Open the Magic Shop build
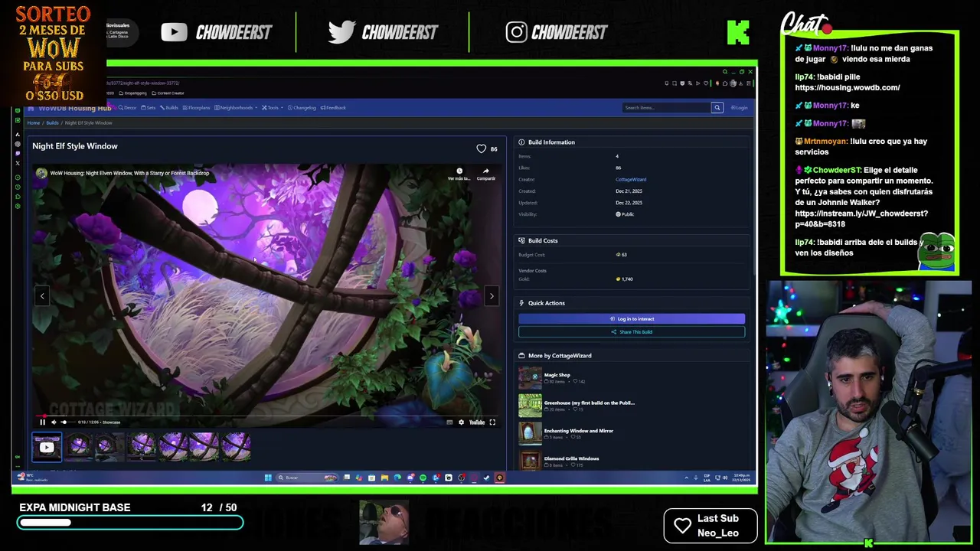This screenshot has height=551, width=980. point(557,375)
